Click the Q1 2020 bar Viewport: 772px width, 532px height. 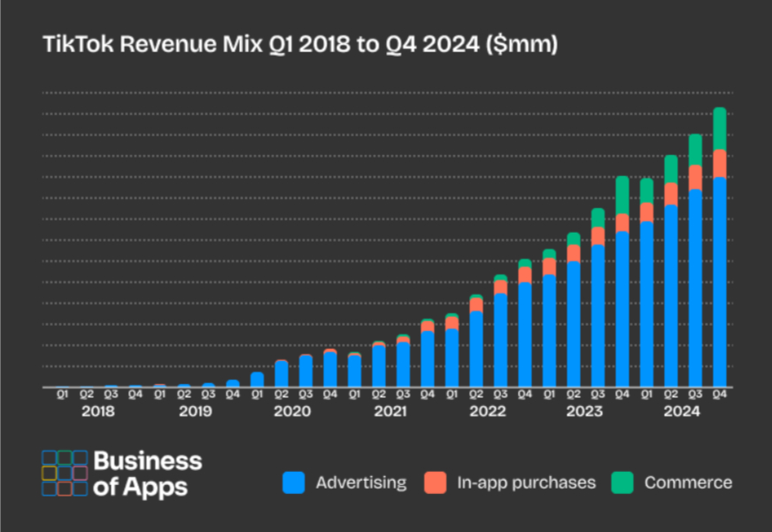(257, 380)
